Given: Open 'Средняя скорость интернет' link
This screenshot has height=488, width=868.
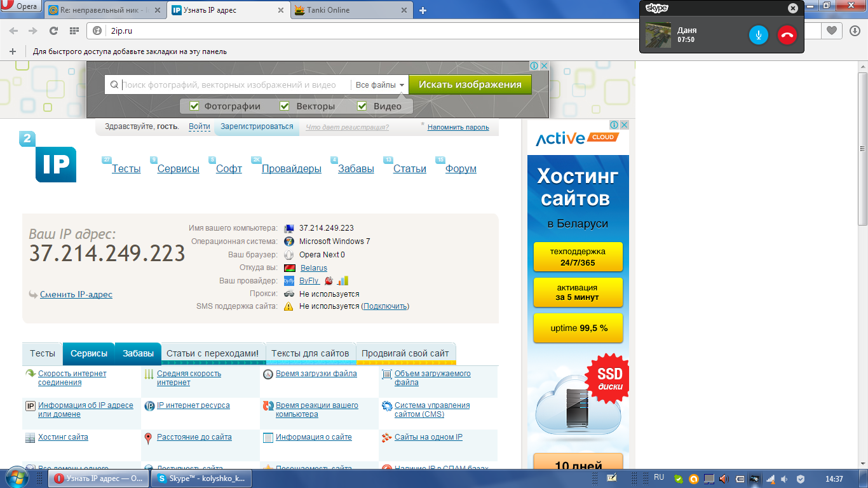Looking at the screenshot, I should point(189,378).
